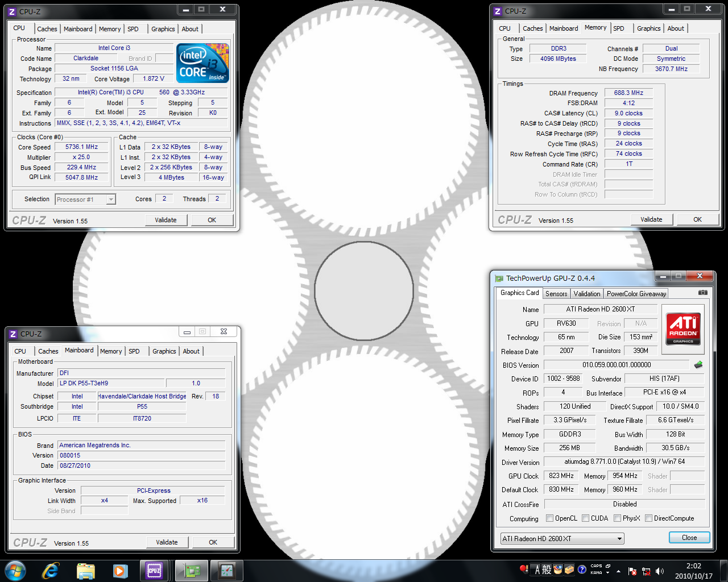Click the Intel Core i3 logo in CPU-Z
Viewport: 728px width, 582px height.
pyautogui.click(x=203, y=63)
